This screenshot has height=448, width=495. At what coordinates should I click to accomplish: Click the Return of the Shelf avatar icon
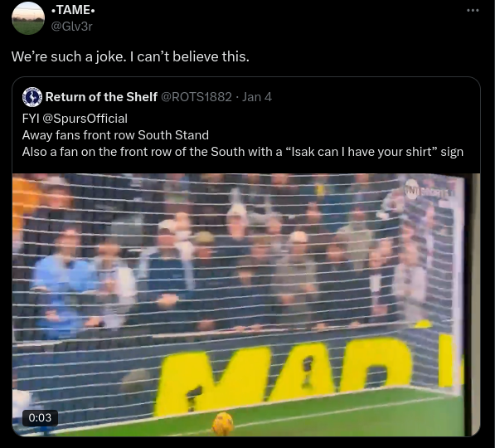point(32,97)
